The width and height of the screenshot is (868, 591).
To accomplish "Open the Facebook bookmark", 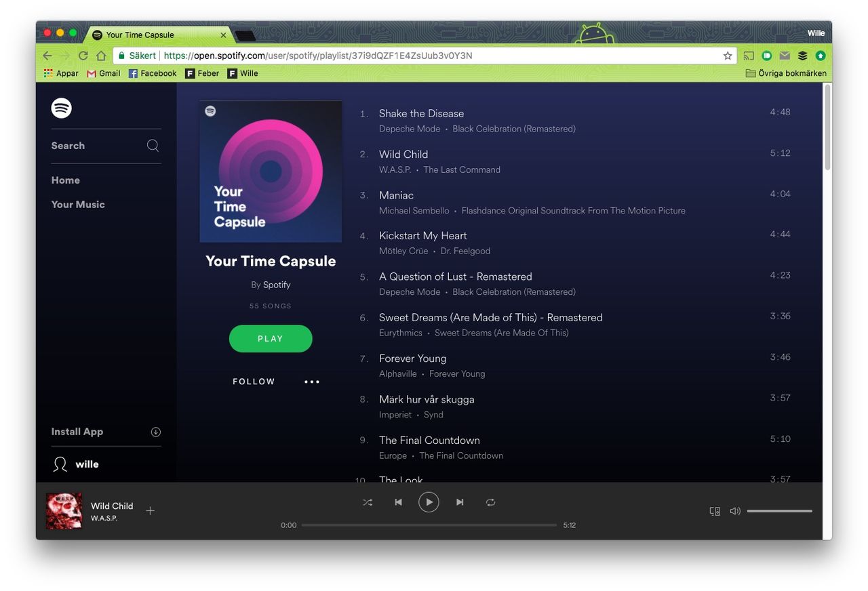I will pos(153,73).
